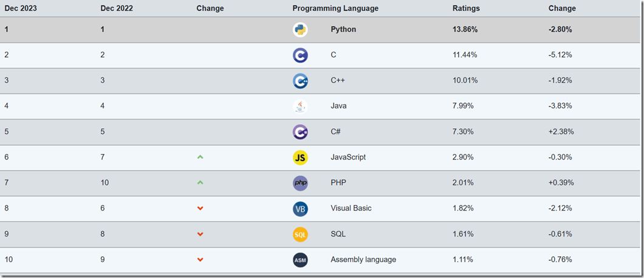
Task: Click the C language logo icon
Action: tap(300, 55)
